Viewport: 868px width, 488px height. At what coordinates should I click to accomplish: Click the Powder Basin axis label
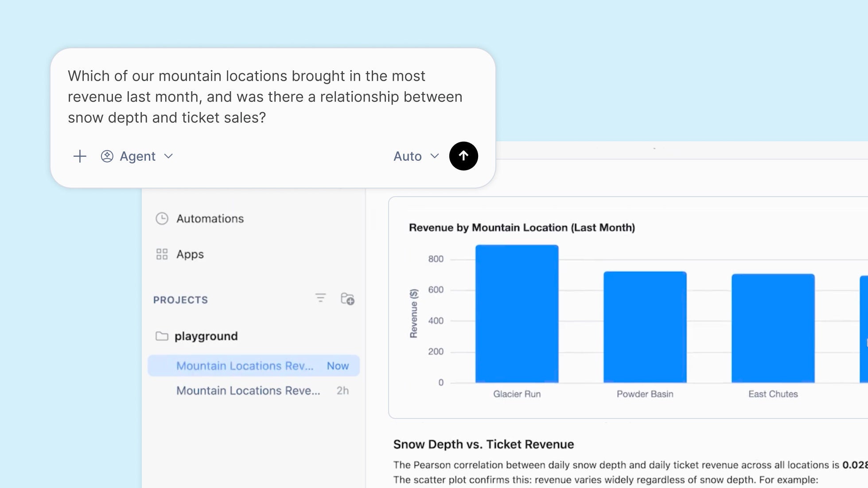pos(645,394)
